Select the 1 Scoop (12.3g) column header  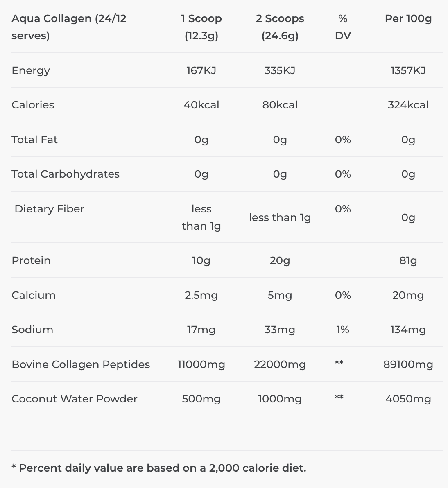[x=201, y=27]
